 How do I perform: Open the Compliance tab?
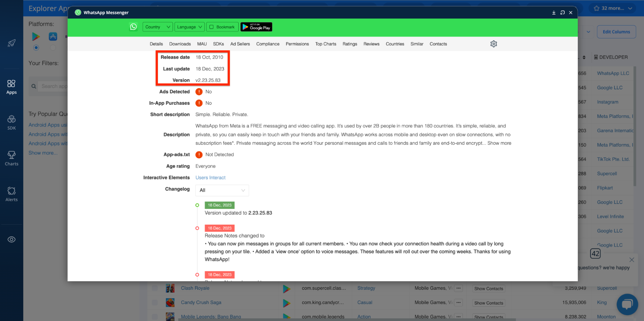pos(268,44)
